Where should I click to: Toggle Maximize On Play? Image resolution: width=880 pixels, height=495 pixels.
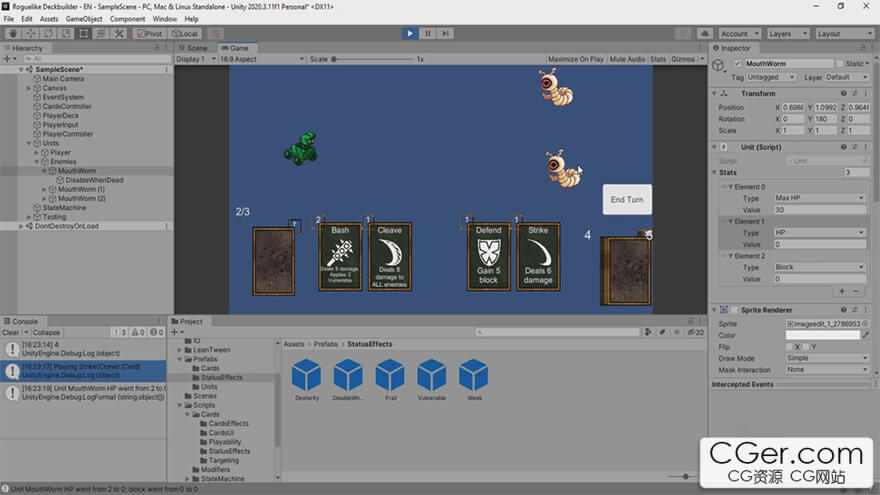click(x=575, y=59)
